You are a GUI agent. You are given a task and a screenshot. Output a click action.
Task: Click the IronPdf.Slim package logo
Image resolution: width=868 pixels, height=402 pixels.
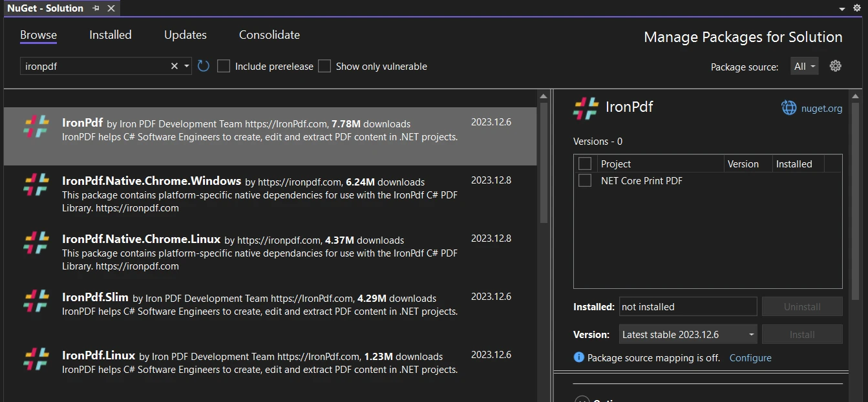coord(36,301)
